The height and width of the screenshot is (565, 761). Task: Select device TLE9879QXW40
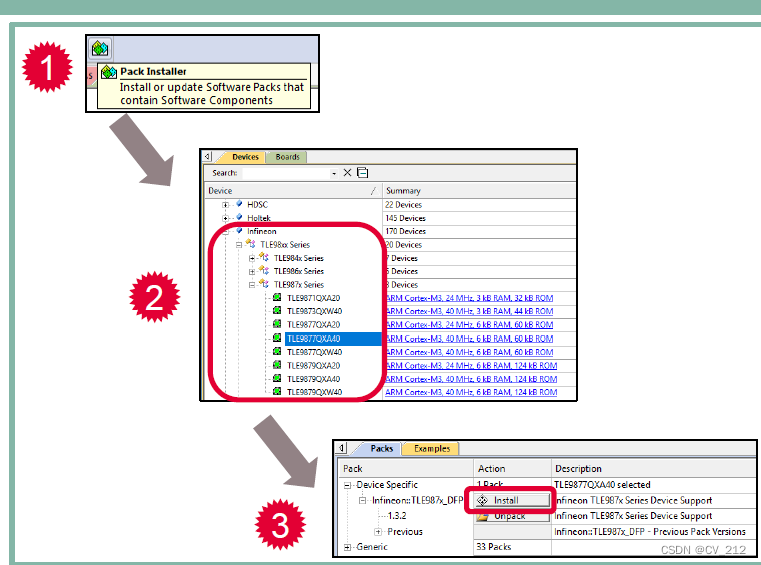coord(314,392)
